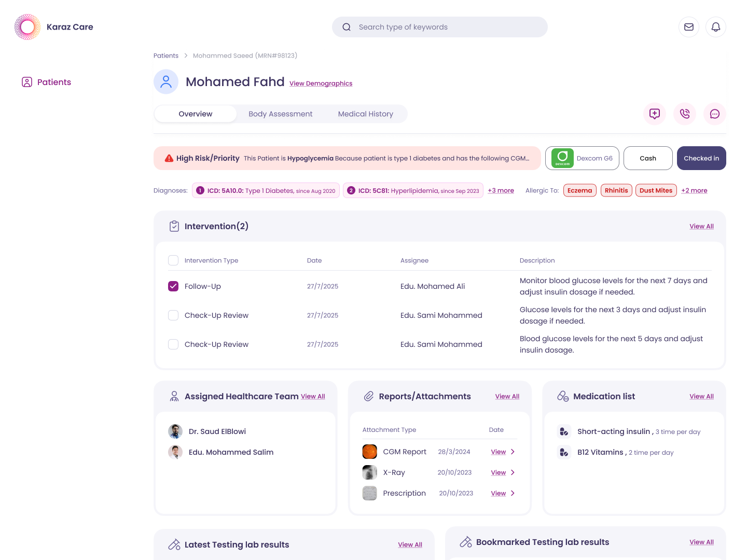Click the Dexcom G6 device badge
The image size is (747, 560).
point(582,158)
